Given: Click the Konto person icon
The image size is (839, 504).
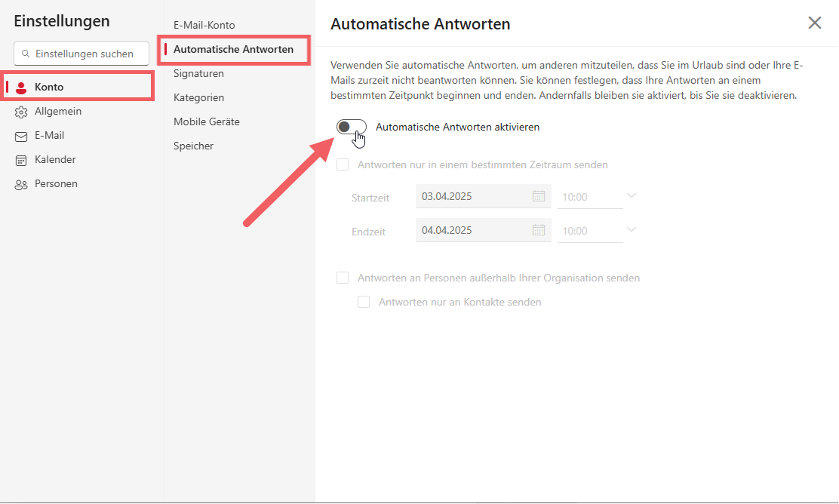Looking at the screenshot, I should tap(21, 88).
